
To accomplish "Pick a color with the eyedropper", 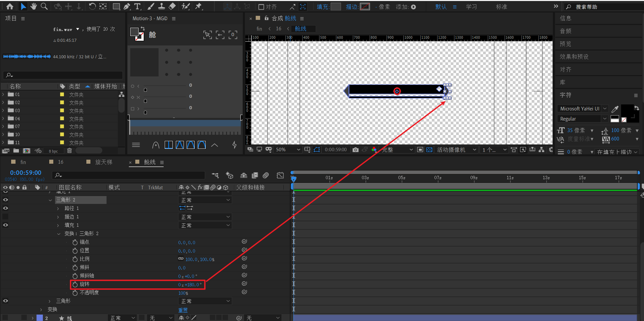I will [615, 109].
